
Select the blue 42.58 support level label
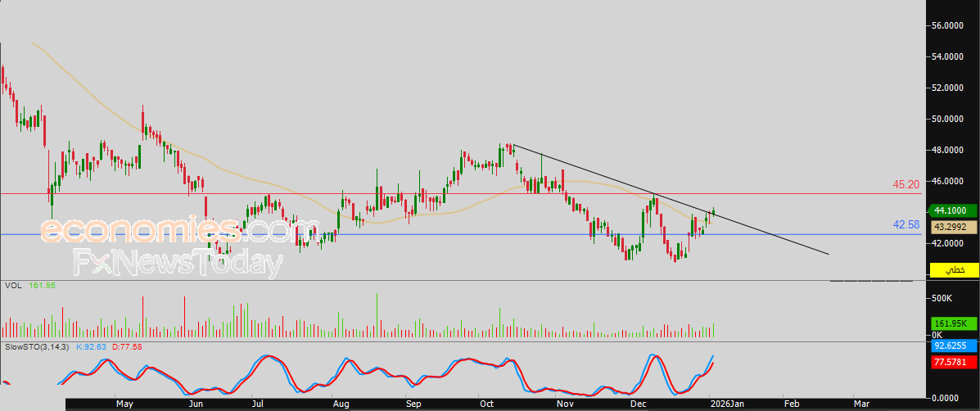coord(905,225)
